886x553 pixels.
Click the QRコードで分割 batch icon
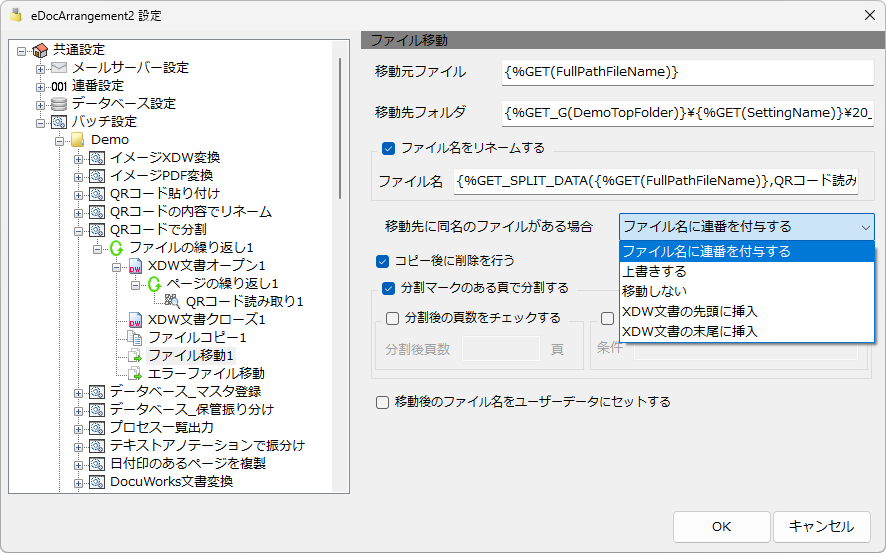(97, 230)
